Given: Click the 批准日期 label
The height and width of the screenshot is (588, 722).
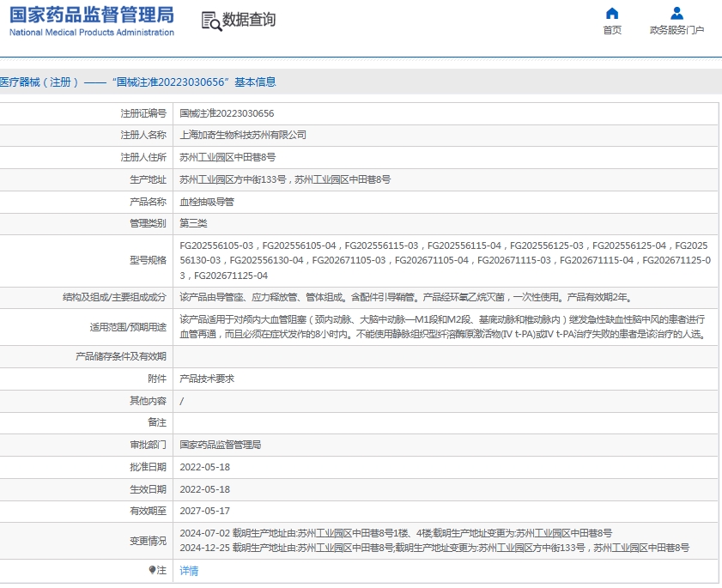Looking at the screenshot, I should point(148,467).
